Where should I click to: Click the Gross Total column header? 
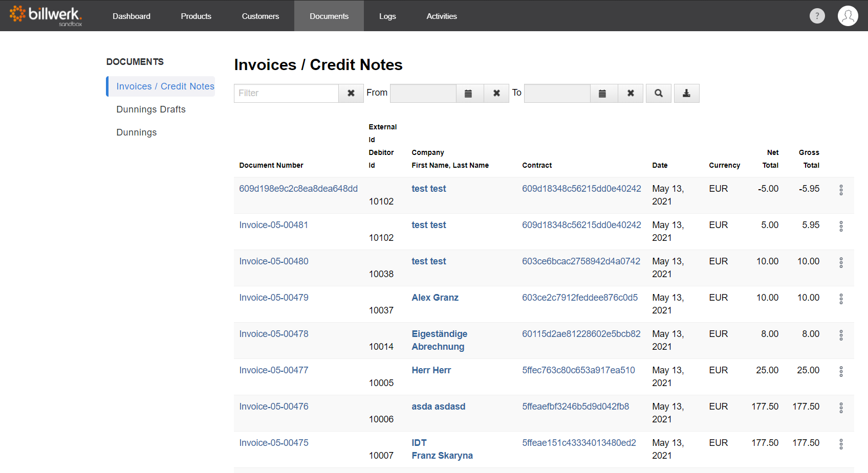809,159
